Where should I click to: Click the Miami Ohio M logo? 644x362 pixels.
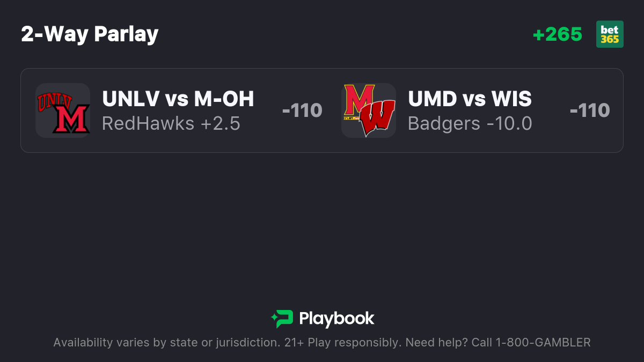pos(71,118)
